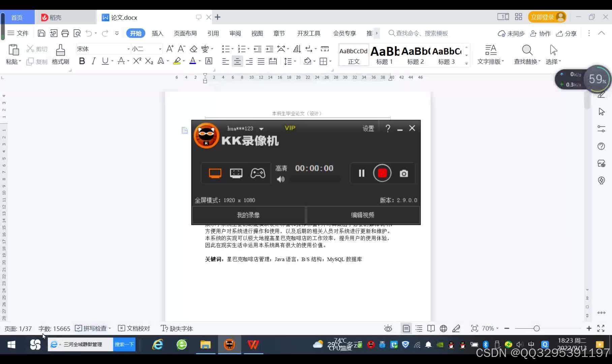
Task: Switch to 首页 home tab
Action: tap(17, 17)
